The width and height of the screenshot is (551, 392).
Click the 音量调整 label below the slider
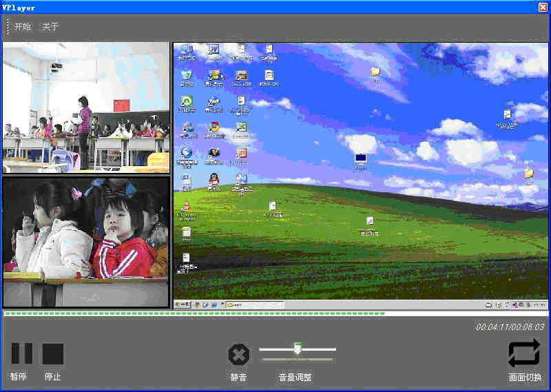pyautogui.click(x=295, y=377)
